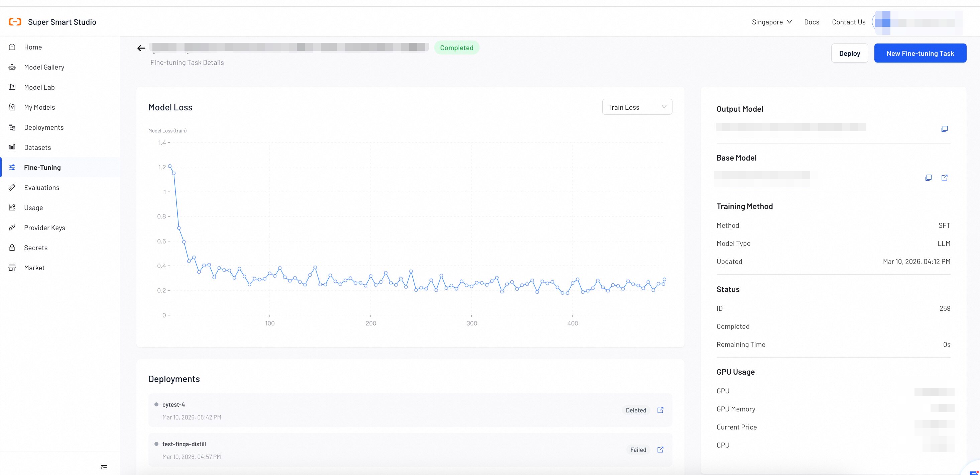Click the Datasets bar chart icon
The width and height of the screenshot is (980, 475).
(12, 147)
